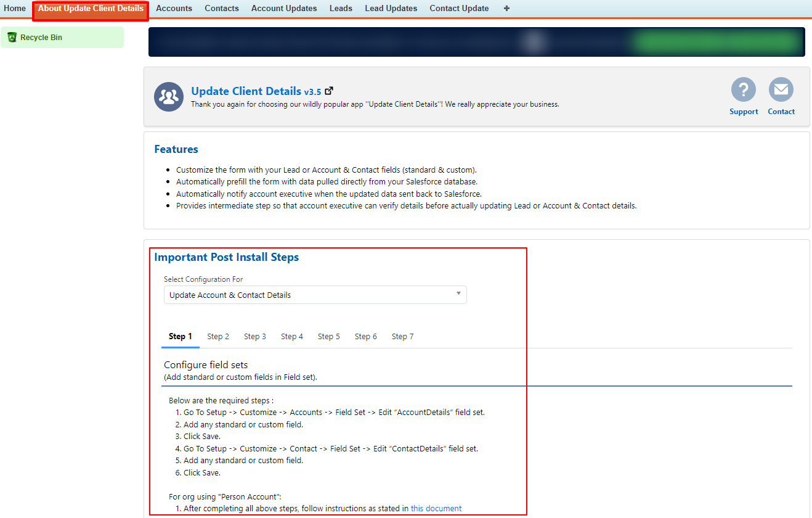The image size is (812, 518).
Task: Click the plus icon for all tabs
Action: point(506,9)
